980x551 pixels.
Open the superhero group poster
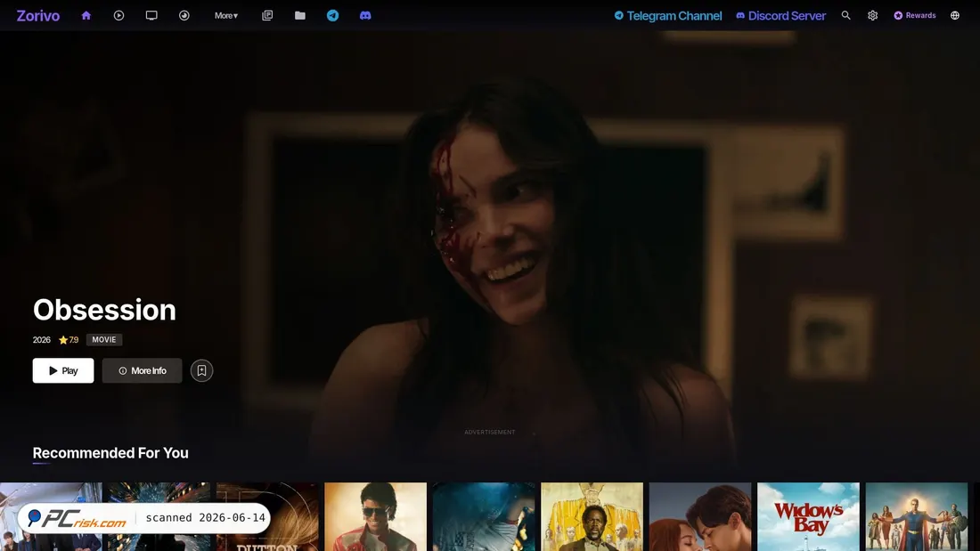tap(916, 516)
